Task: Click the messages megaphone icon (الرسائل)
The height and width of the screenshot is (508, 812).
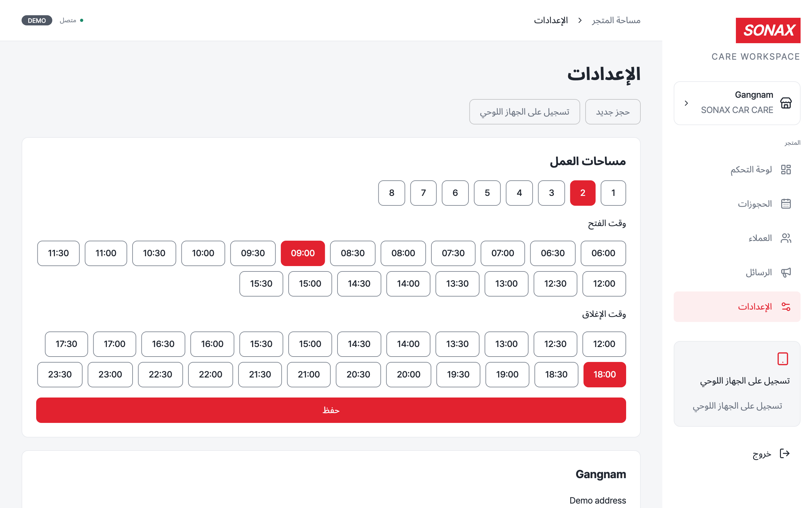Action: [x=786, y=272]
